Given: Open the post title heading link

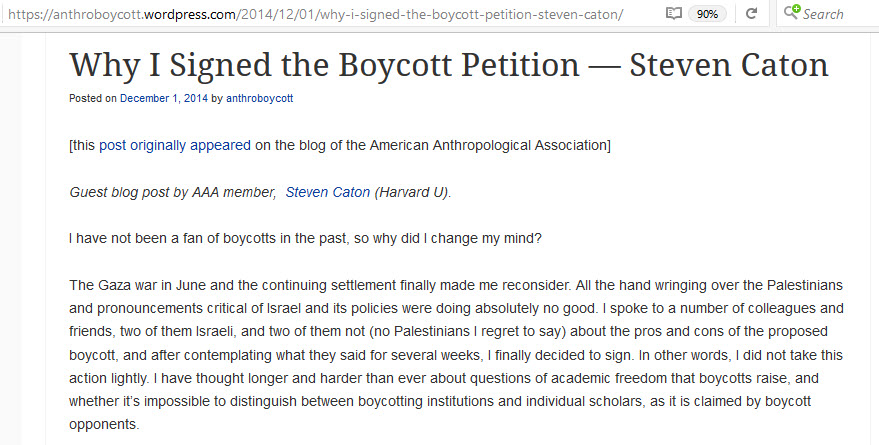Looking at the screenshot, I should click(448, 65).
